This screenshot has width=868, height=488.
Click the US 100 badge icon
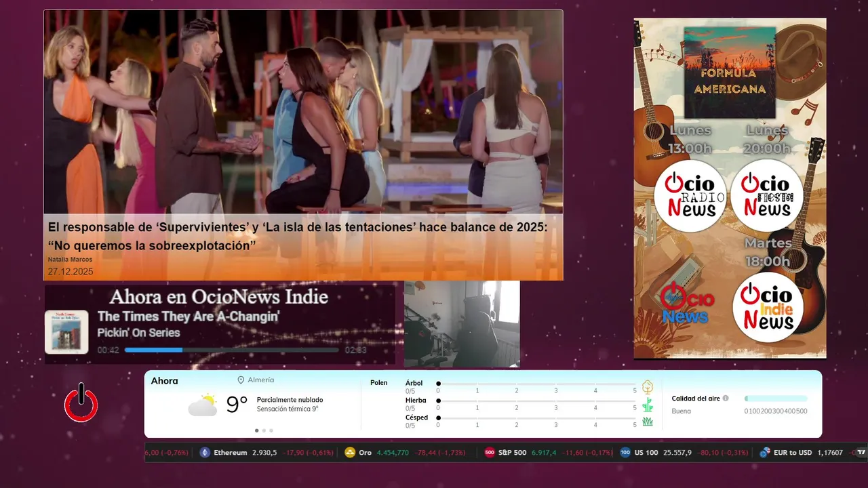pos(625,453)
